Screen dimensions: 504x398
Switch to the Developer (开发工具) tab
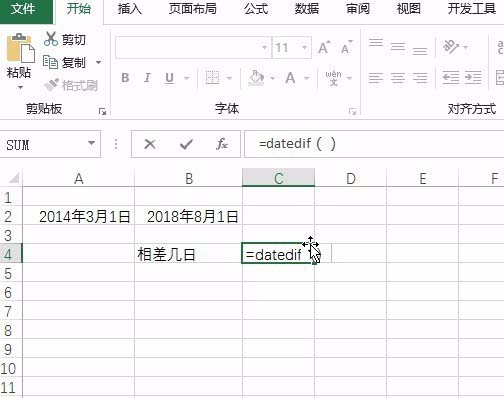[471, 9]
